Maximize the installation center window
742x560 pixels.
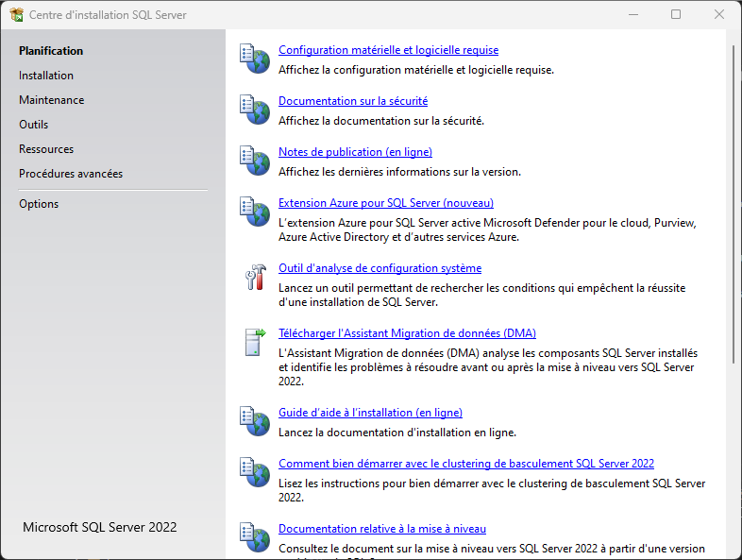point(676,14)
